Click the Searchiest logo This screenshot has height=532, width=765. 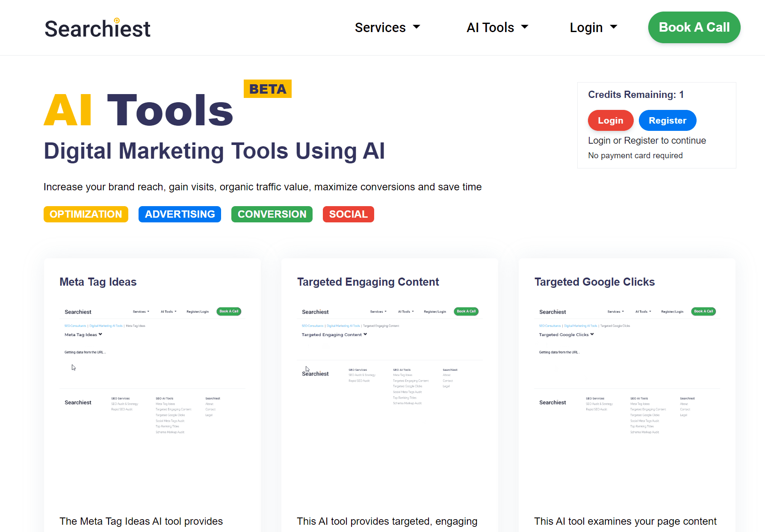(97, 27)
